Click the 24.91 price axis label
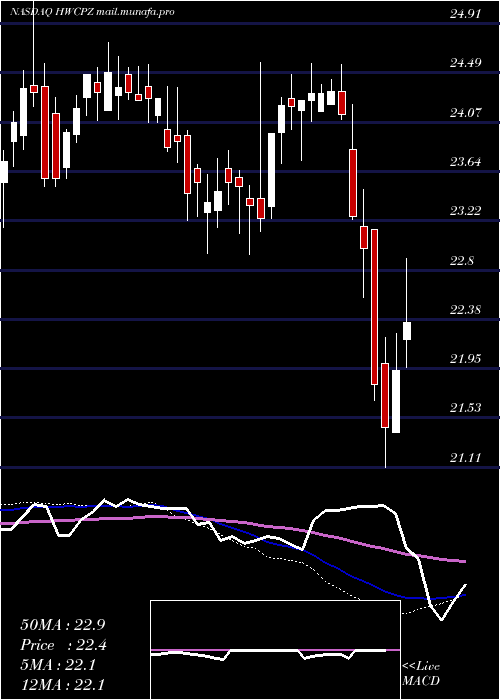 point(465,14)
